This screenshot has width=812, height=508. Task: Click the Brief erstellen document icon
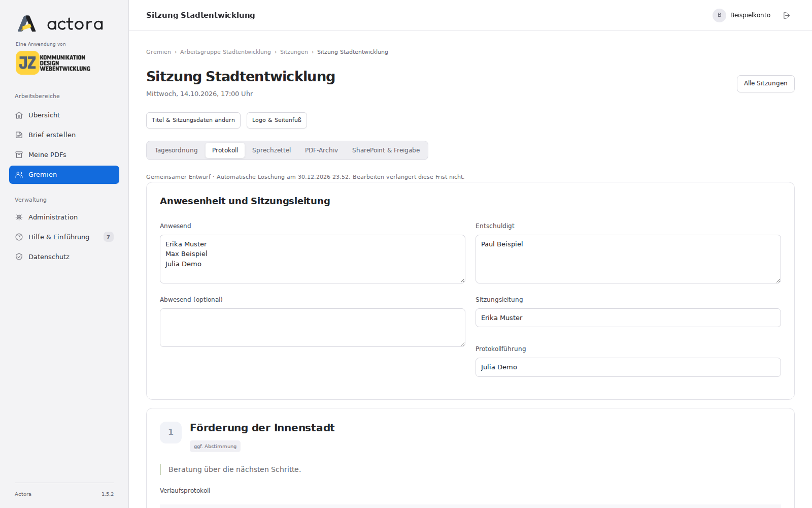point(19,135)
